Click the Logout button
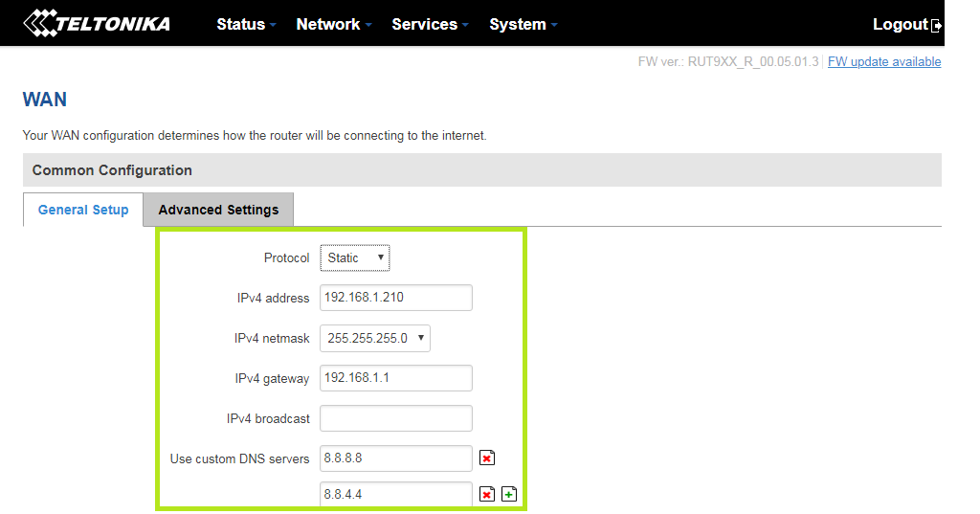This screenshot has width=980, height=514. (x=900, y=24)
